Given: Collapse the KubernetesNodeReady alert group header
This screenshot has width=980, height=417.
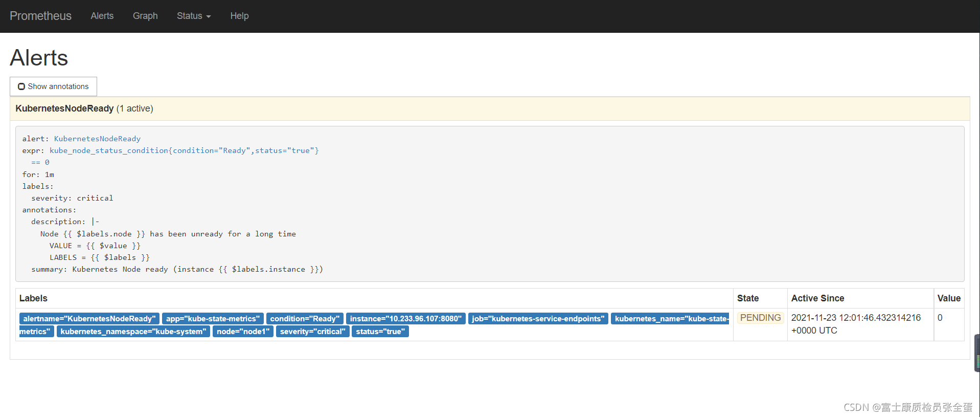Looking at the screenshot, I should pyautogui.click(x=490, y=108).
